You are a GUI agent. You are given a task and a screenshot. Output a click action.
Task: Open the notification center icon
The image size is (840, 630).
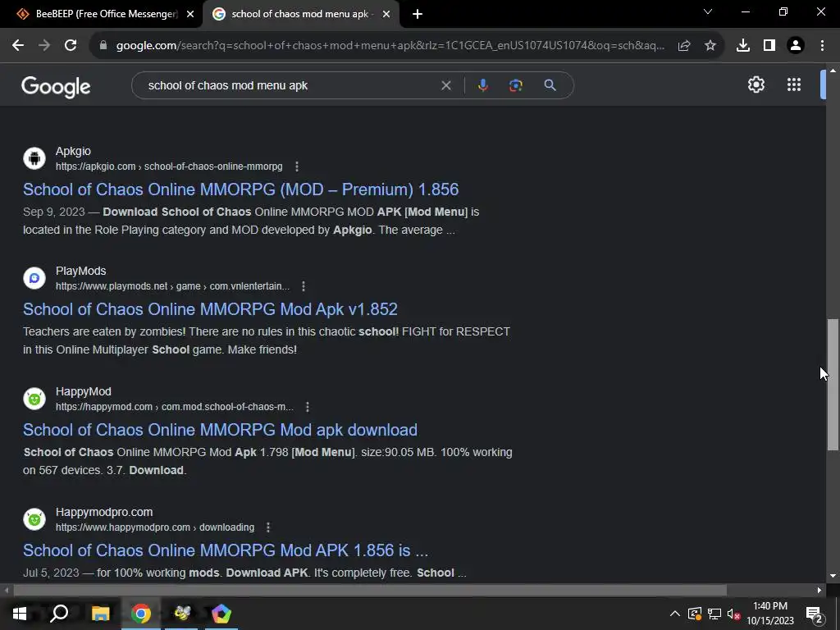pos(815,614)
